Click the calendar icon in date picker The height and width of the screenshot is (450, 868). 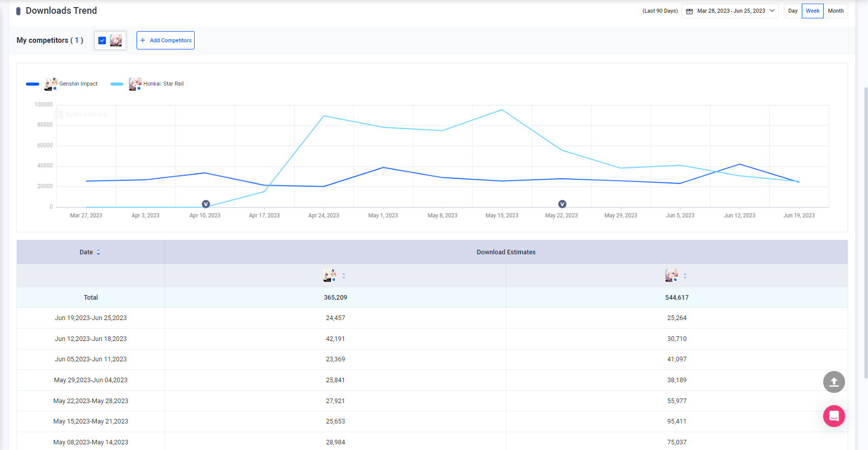point(689,11)
